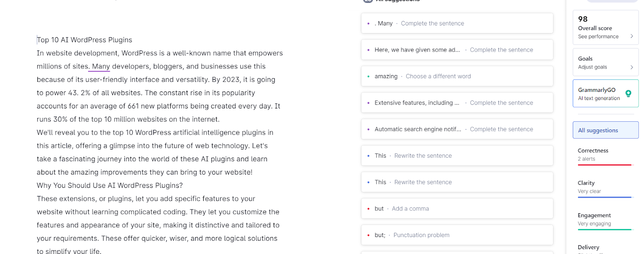View the 'Automatic search engine notif...' suggestion
The height and width of the screenshot is (254, 644).
[x=457, y=129]
